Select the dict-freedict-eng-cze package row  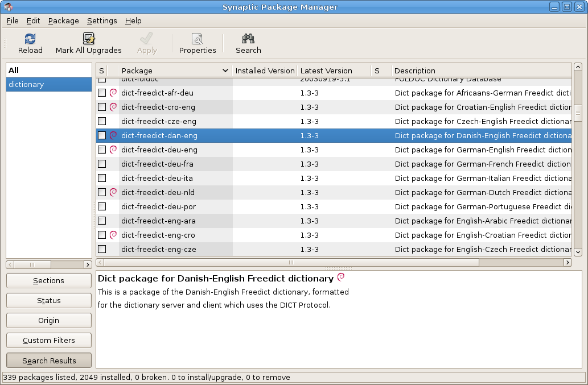point(334,249)
